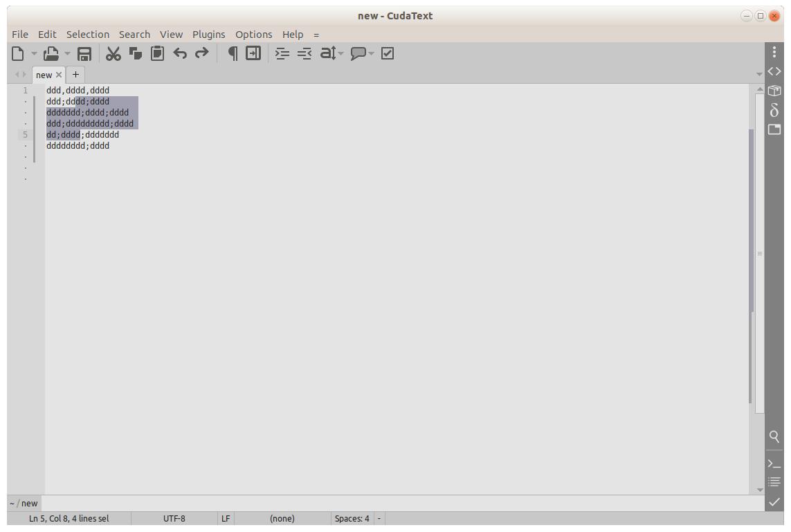791x532 pixels.
Task: Show the Console panel from sidebar
Action: 774,463
